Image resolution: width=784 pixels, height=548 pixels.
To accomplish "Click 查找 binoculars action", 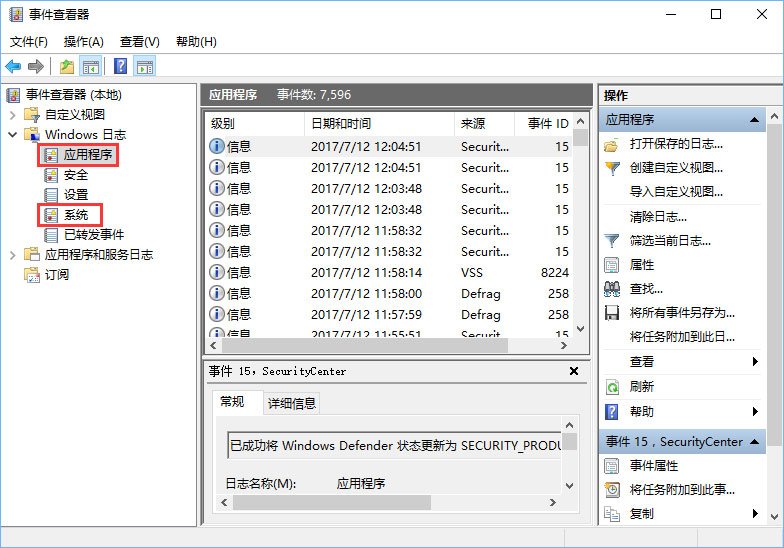I will (x=646, y=289).
